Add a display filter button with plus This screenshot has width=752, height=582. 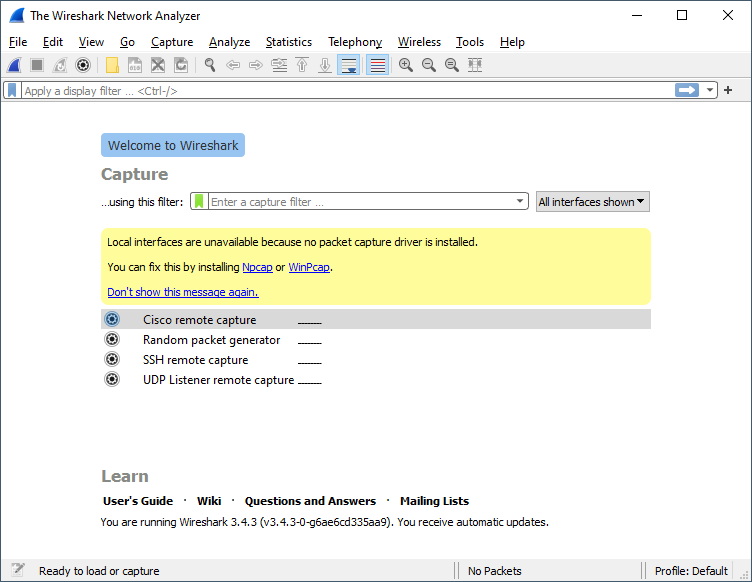pyautogui.click(x=728, y=90)
